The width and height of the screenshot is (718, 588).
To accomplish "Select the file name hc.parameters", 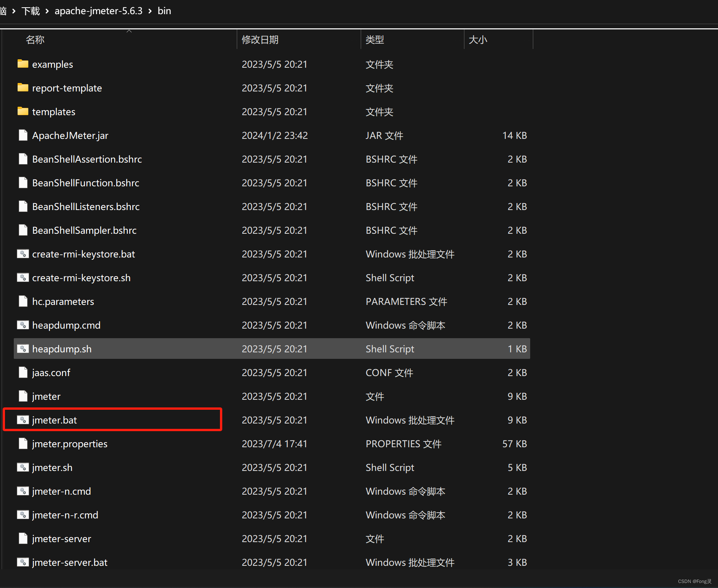I will pos(63,301).
